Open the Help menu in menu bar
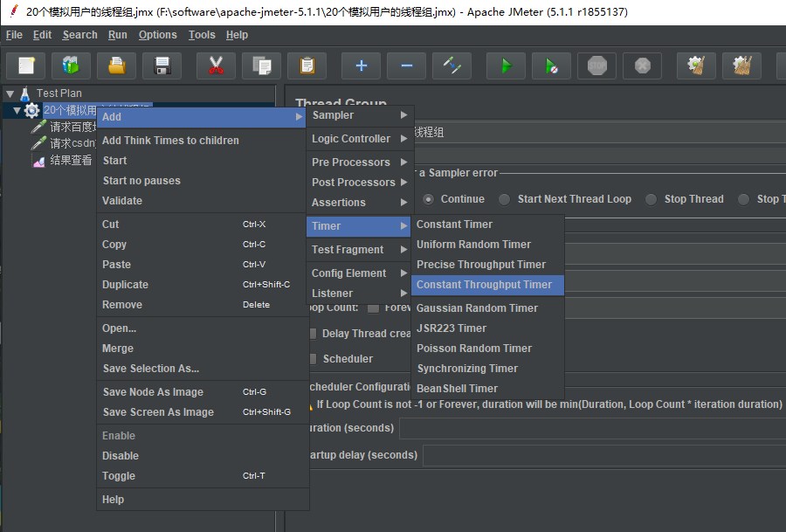 click(237, 35)
